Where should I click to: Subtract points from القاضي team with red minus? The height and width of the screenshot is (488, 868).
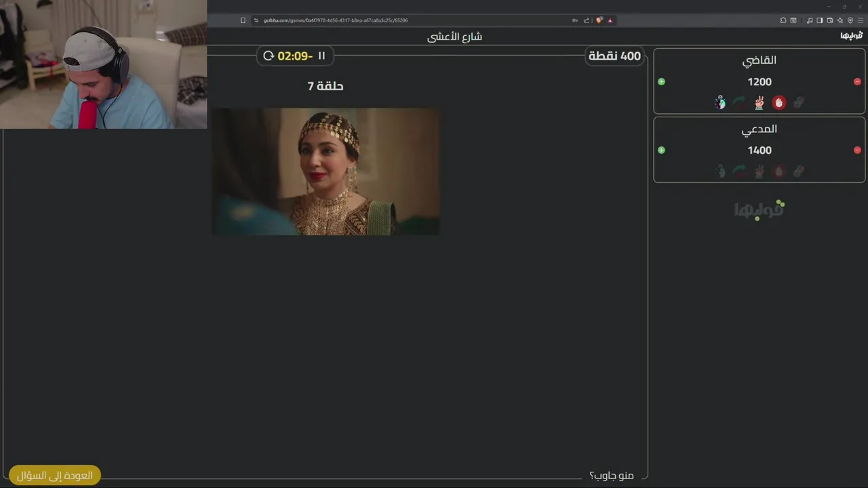tap(857, 82)
